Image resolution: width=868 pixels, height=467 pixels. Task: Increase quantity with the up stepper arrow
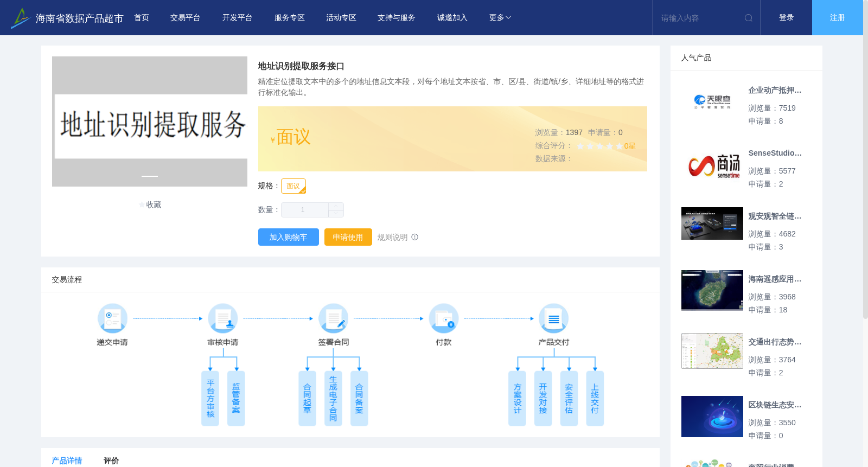pos(336,206)
